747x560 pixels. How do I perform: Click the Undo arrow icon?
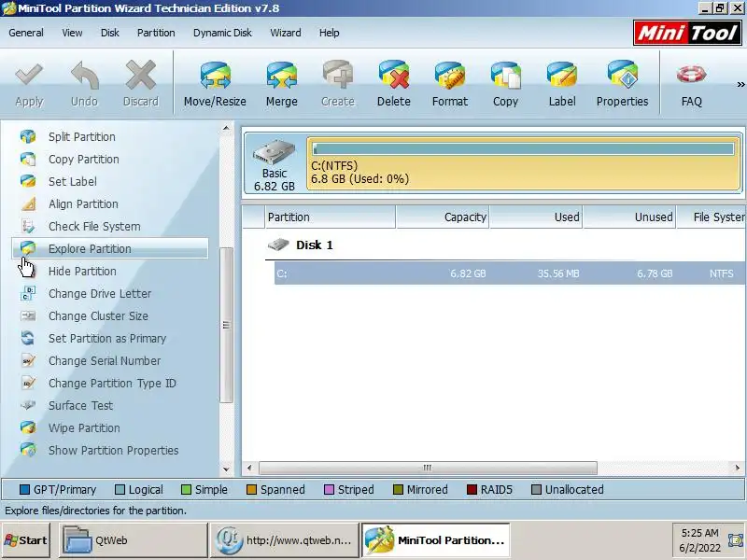[85, 75]
